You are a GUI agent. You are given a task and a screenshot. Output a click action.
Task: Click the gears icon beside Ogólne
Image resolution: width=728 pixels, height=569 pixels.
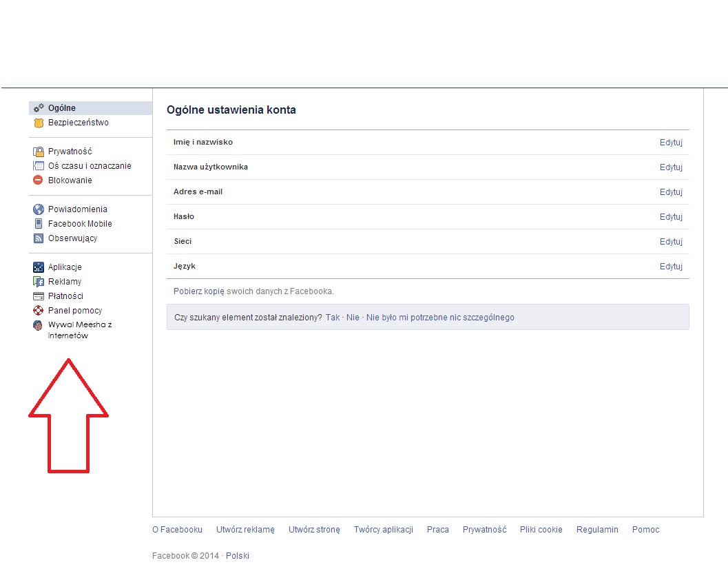(x=39, y=107)
